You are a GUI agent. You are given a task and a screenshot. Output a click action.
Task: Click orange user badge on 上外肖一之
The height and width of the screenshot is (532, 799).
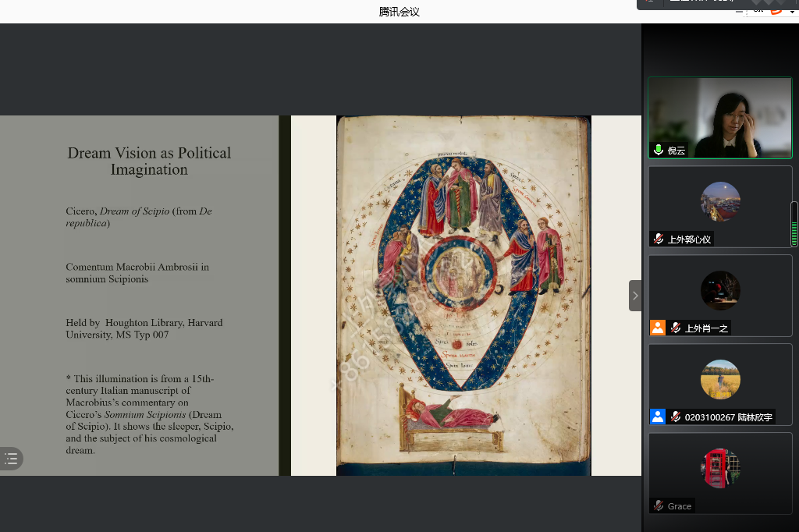click(x=658, y=328)
